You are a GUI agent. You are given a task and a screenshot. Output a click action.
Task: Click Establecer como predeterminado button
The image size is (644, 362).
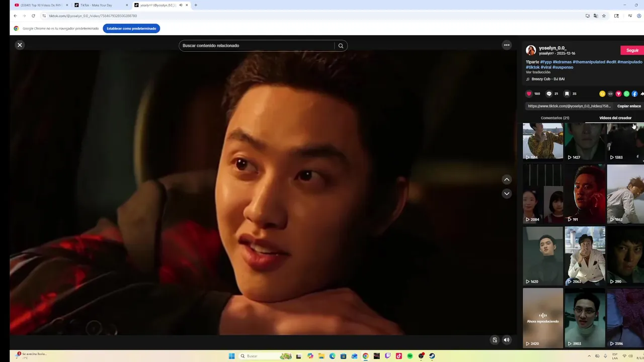(131, 29)
